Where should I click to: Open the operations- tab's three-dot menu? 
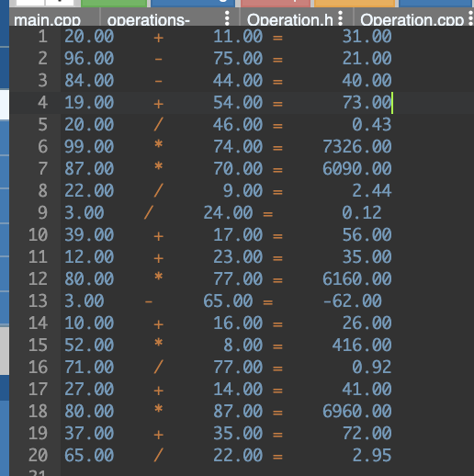pyautogui.click(x=227, y=18)
